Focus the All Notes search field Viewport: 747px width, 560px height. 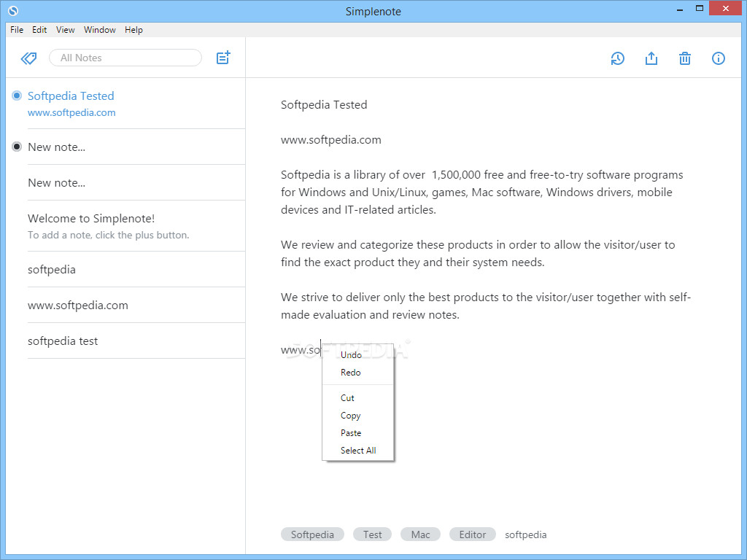[x=125, y=58]
